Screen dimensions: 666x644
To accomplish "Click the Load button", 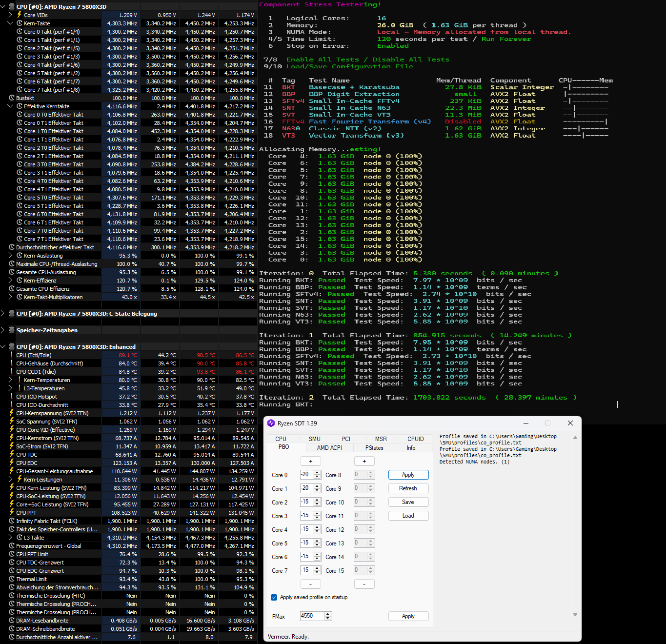I will click(x=408, y=516).
